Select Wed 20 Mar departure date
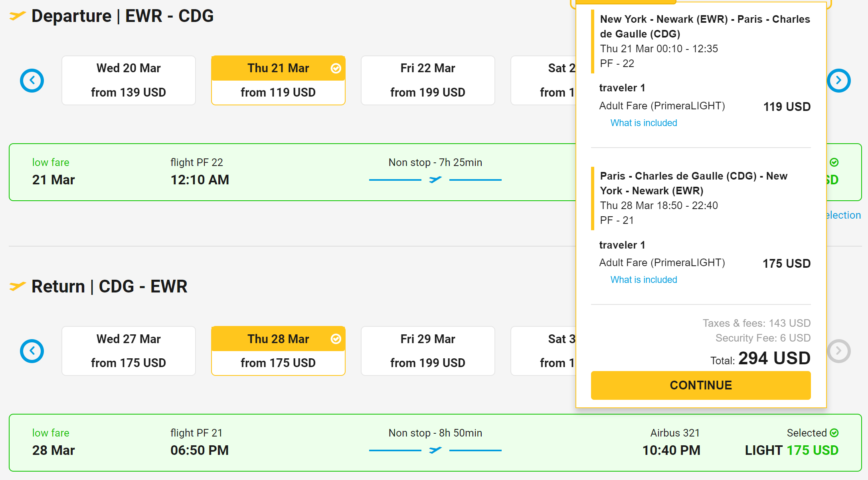868x480 pixels. point(129,81)
